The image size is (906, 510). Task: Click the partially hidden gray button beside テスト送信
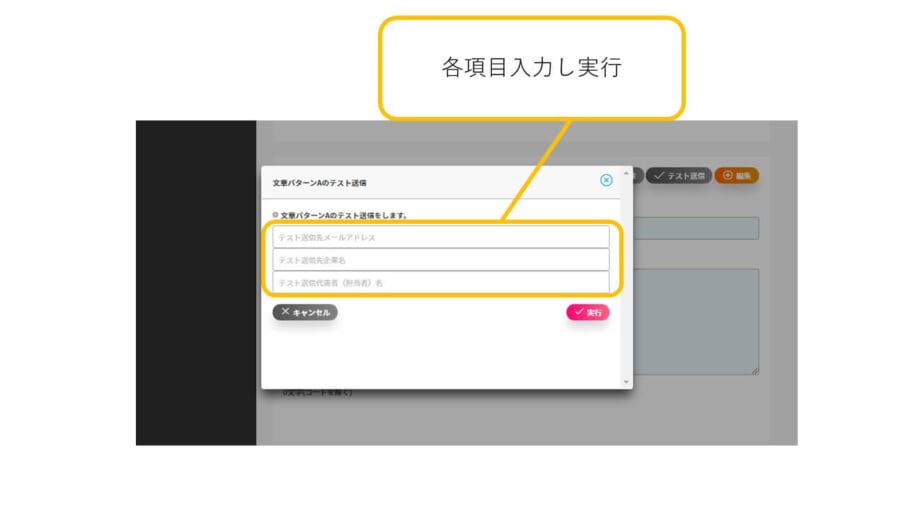[x=638, y=175]
